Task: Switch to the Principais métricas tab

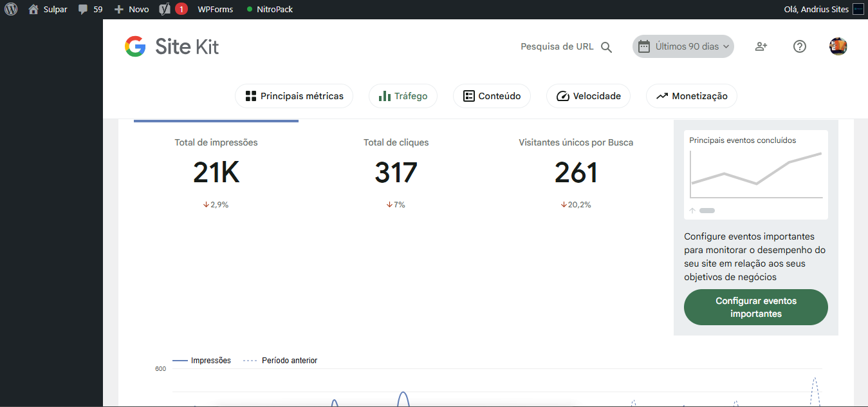Action: (x=294, y=96)
